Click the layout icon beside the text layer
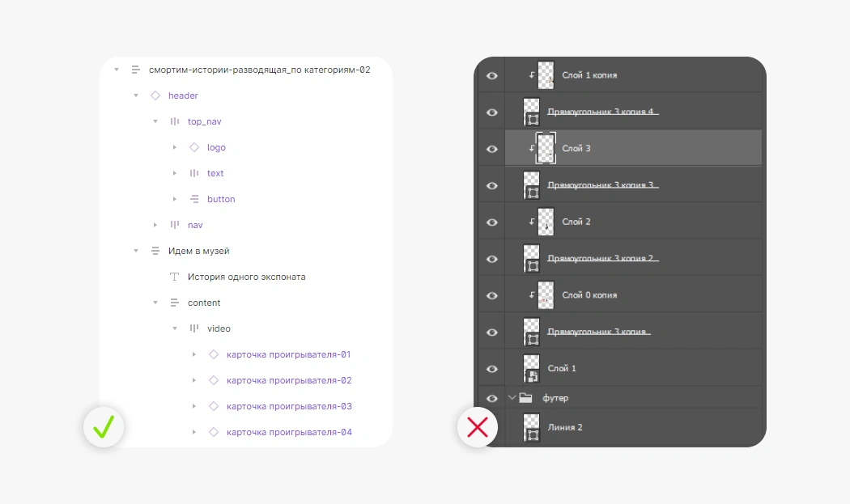850x504 pixels. click(194, 173)
